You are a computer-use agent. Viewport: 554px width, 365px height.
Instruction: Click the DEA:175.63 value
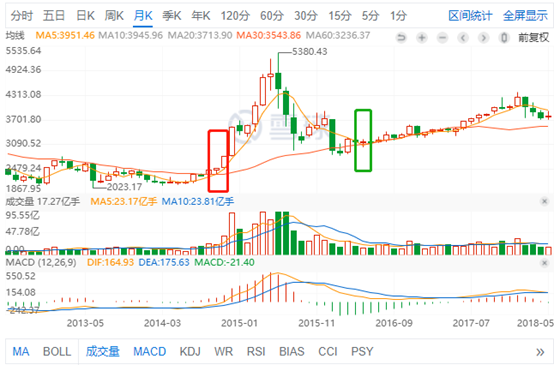(164, 263)
